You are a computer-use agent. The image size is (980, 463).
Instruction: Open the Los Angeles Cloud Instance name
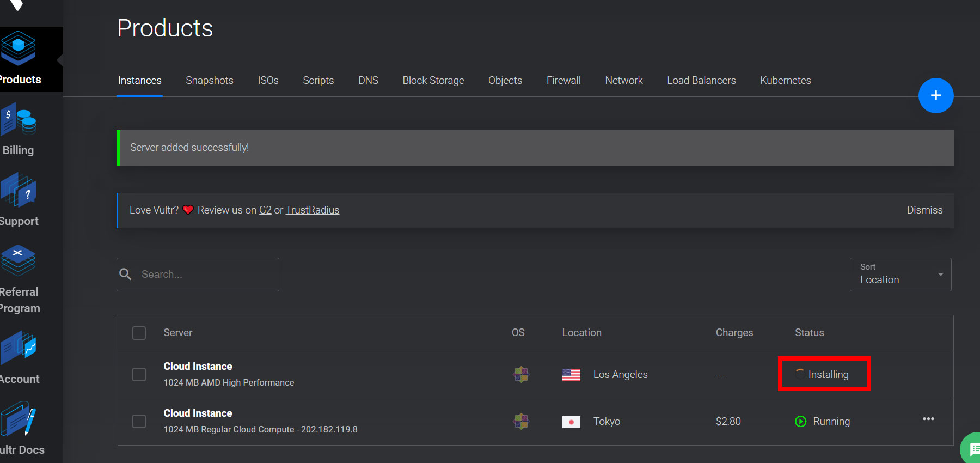point(198,367)
